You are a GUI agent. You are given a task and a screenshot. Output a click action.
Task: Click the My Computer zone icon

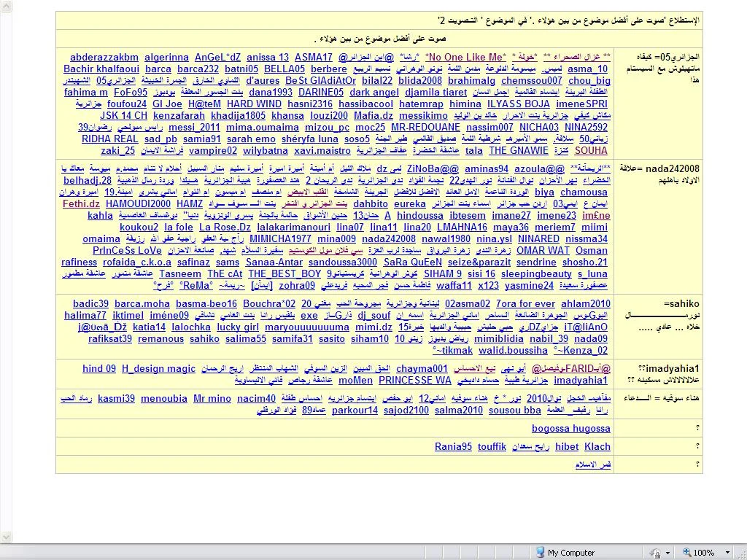540,553
